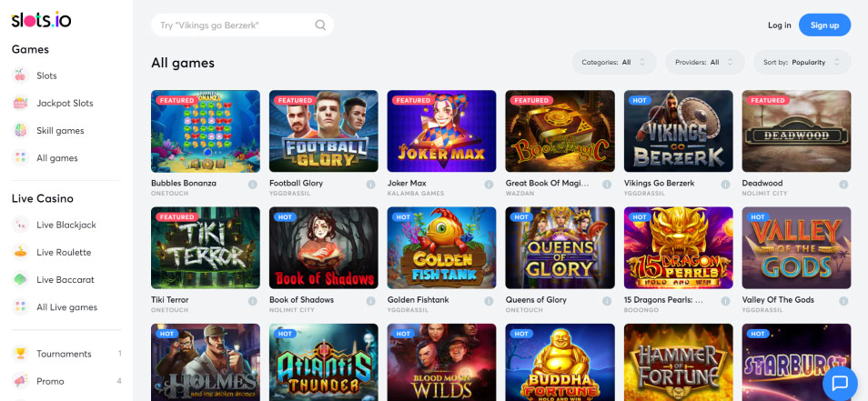
Task: Show info for Valley Of The Gods
Action: (843, 301)
